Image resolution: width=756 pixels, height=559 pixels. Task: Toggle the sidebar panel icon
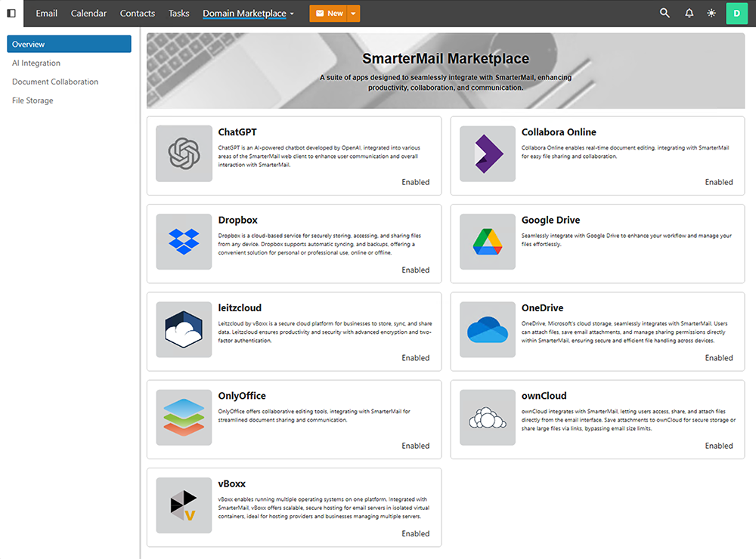pos(11,13)
